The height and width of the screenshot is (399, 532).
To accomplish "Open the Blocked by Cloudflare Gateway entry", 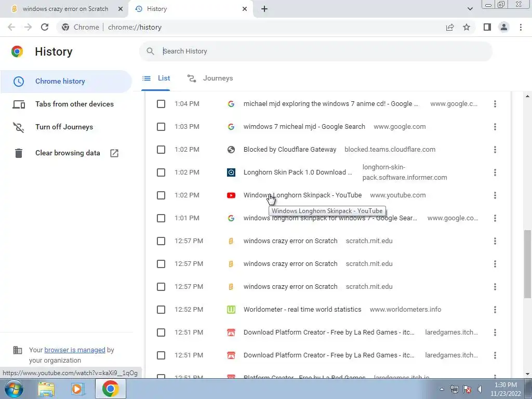I will point(290,150).
